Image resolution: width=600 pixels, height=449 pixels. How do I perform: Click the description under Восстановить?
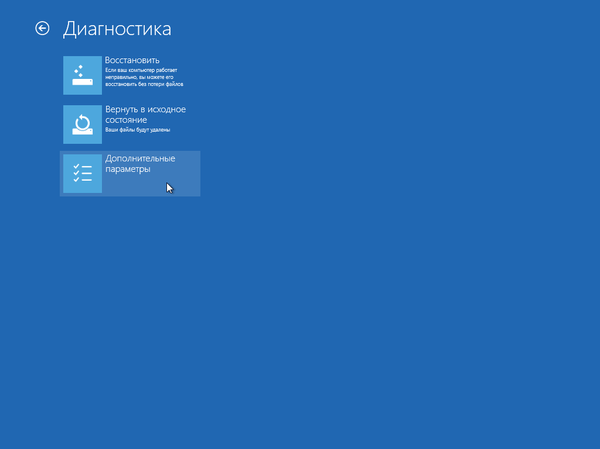click(x=150, y=78)
